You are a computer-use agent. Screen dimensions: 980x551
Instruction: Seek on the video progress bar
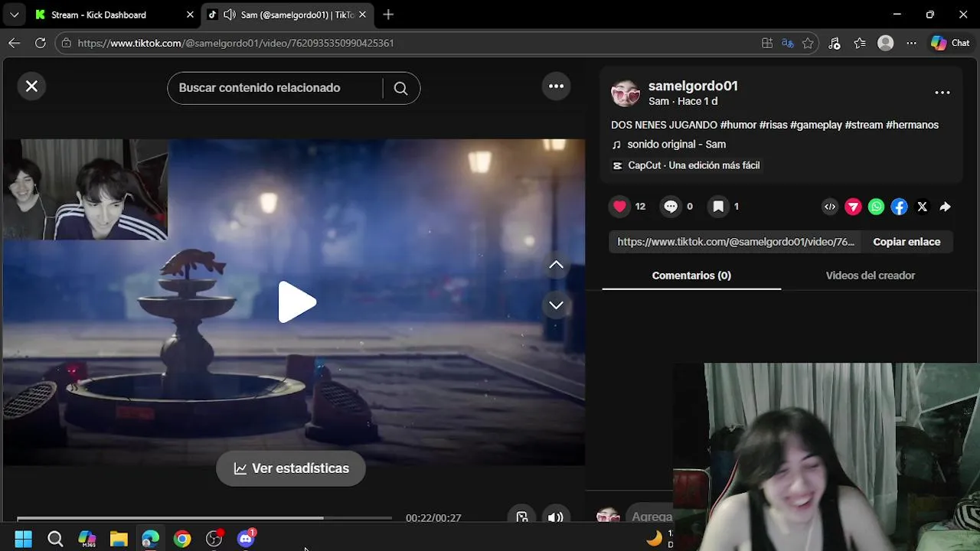tap(204, 518)
